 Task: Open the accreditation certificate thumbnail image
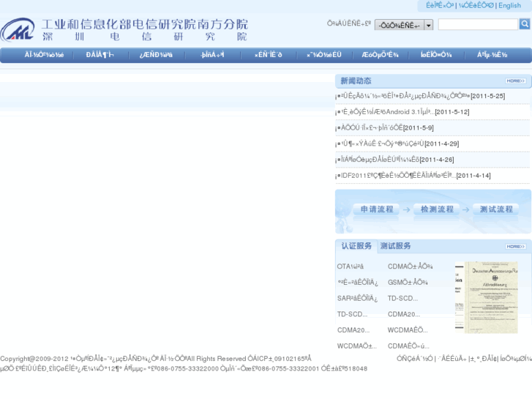click(x=487, y=297)
